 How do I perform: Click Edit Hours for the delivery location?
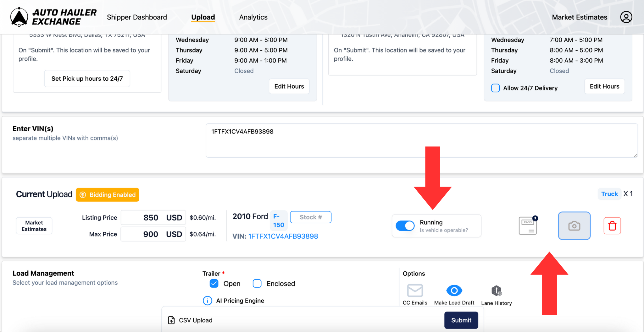[x=604, y=86]
